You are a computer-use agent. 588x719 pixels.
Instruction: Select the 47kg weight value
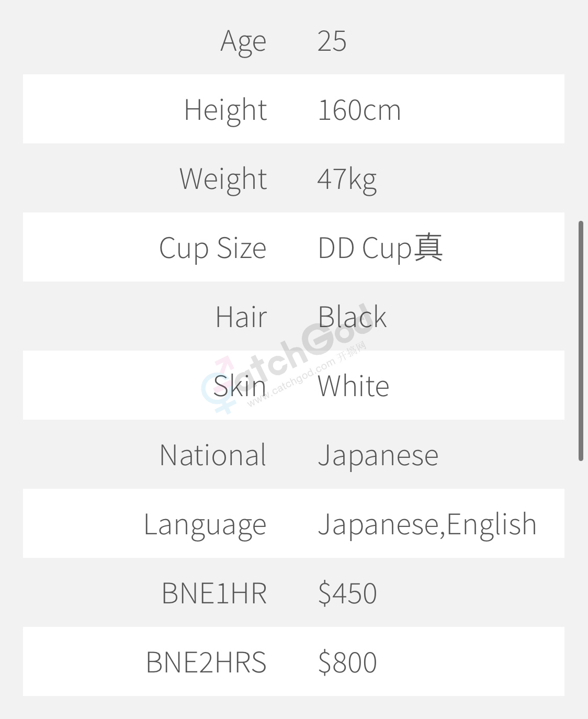tap(347, 179)
